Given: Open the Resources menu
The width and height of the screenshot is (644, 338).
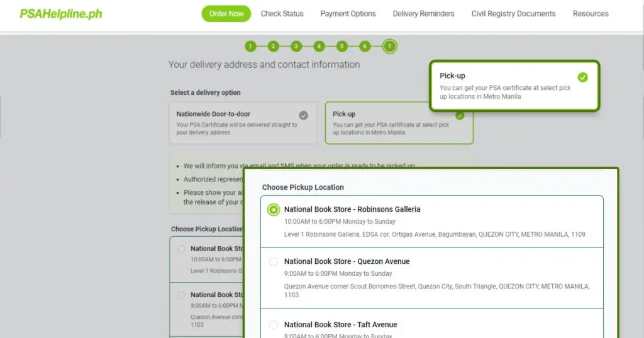Looking at the screenshot, I should click(x=591, y=14).
